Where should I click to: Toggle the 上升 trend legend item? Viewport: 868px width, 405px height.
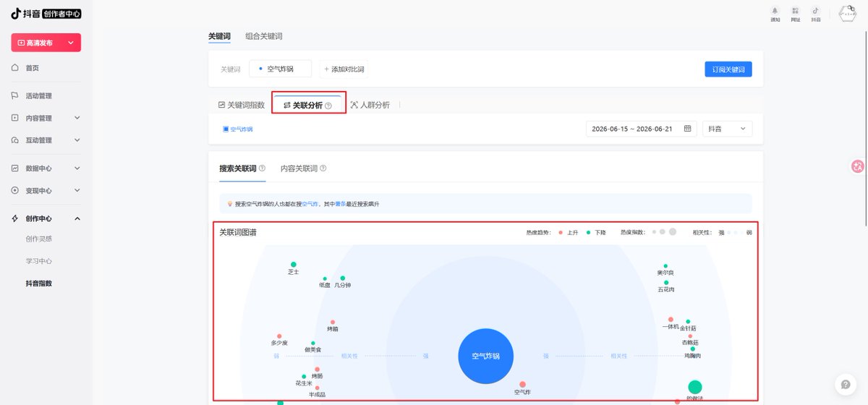pyautogui.click(x=569, y=232)
